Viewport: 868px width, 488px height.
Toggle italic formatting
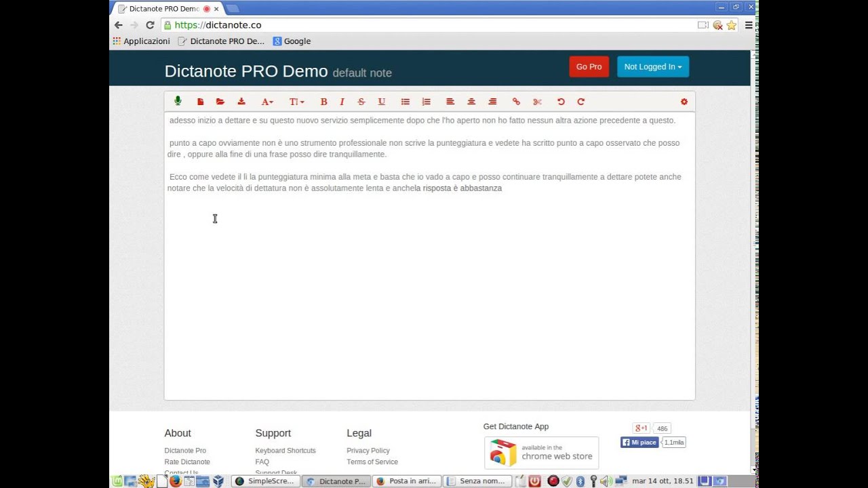342,102
